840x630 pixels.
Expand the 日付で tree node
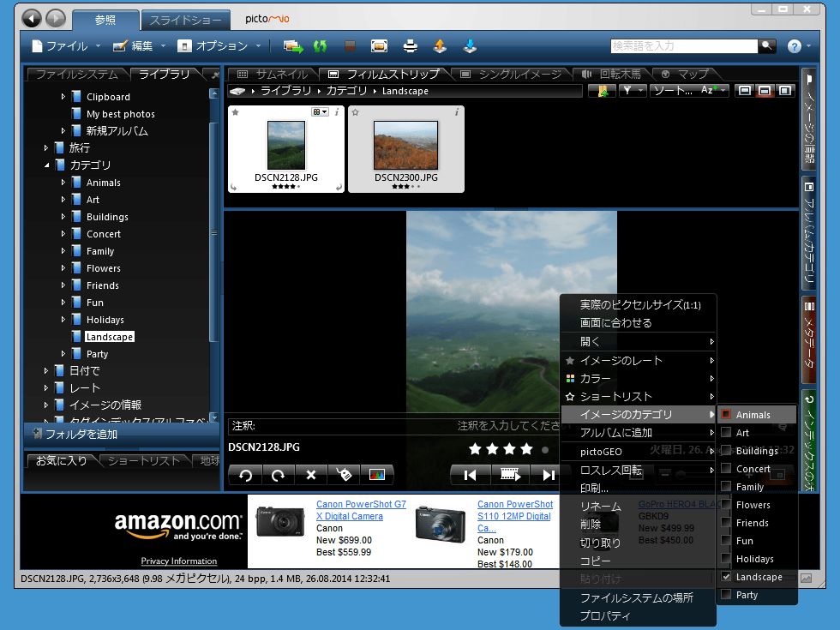pos(46,370)
